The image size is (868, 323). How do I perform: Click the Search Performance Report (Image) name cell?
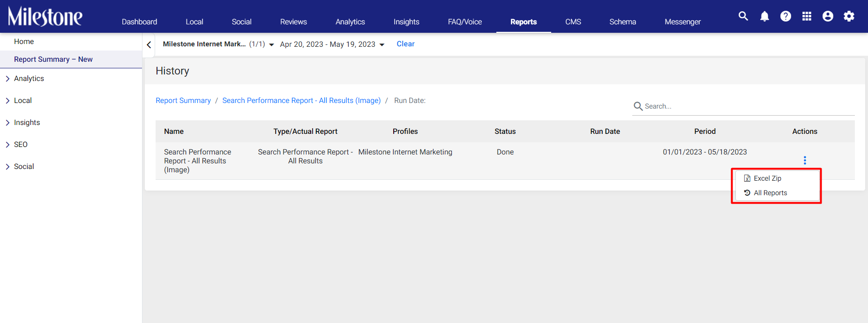pos(197,161)
